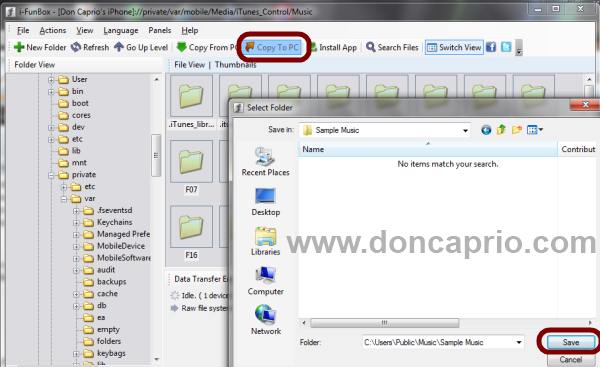The height and width of the screenshot is (367, 600).
Task: Open the Panels menu
Action: click(x=160, y=30)
